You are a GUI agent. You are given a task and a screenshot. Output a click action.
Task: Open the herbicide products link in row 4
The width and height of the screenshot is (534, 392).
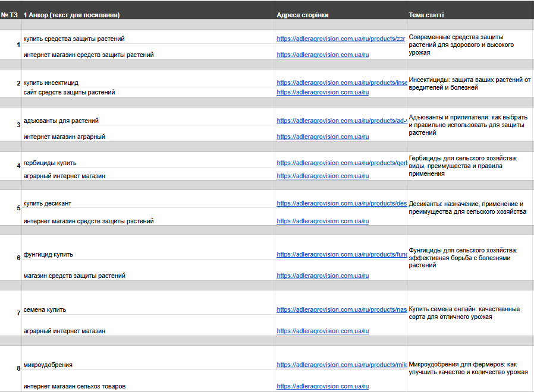coord(342,163)
